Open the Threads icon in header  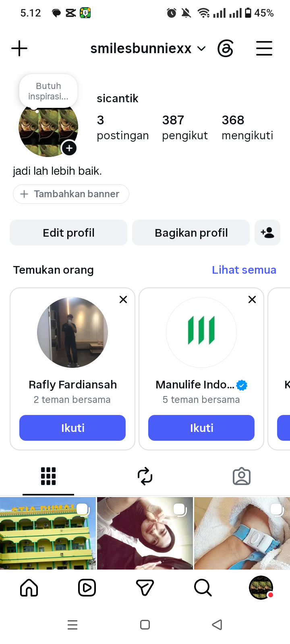tap(225, 49)
